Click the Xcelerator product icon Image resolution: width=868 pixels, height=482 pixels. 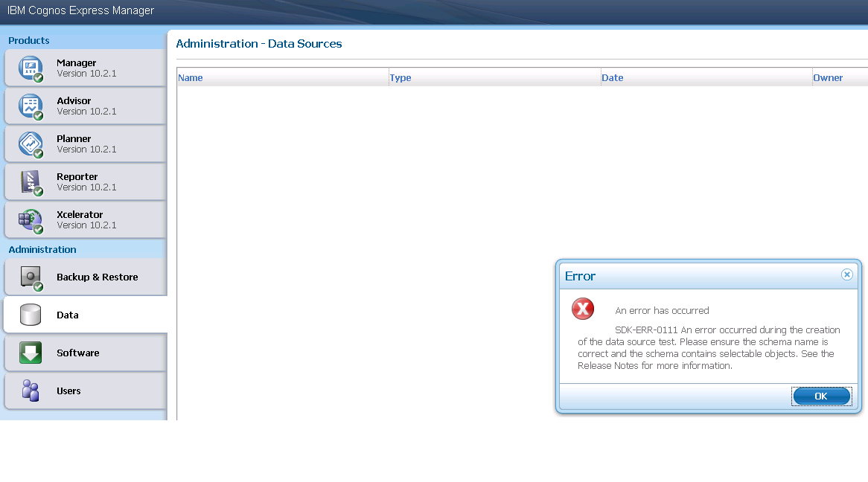pos(31,220)
